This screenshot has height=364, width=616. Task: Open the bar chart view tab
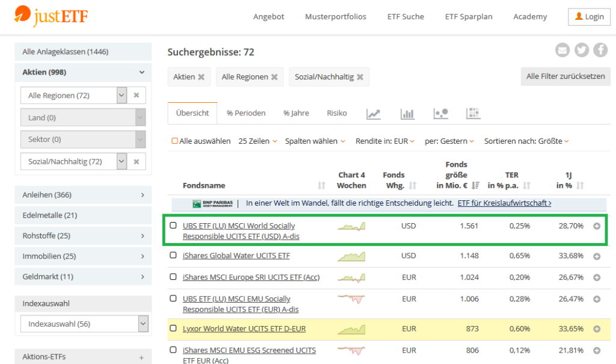(x=407, y=114)
